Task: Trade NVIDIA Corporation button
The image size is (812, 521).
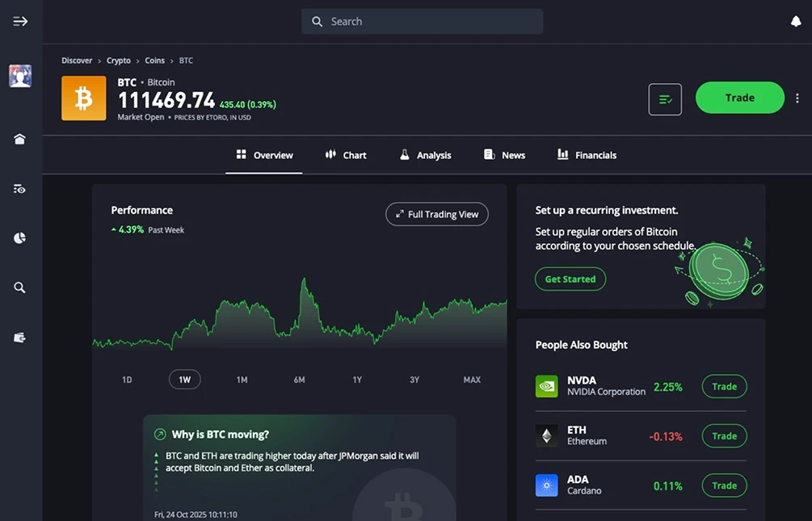Action: pyautogui.click(x=725, y=386)
